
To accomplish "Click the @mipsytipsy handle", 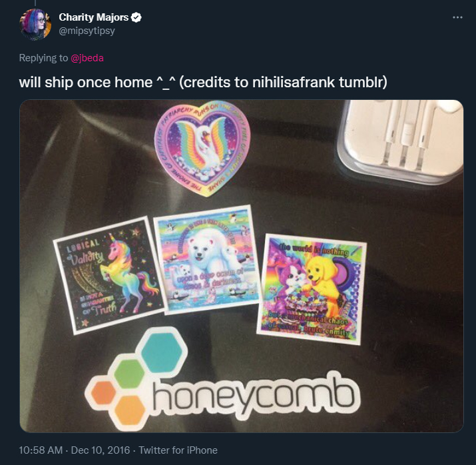I will [x=87, y=31].
